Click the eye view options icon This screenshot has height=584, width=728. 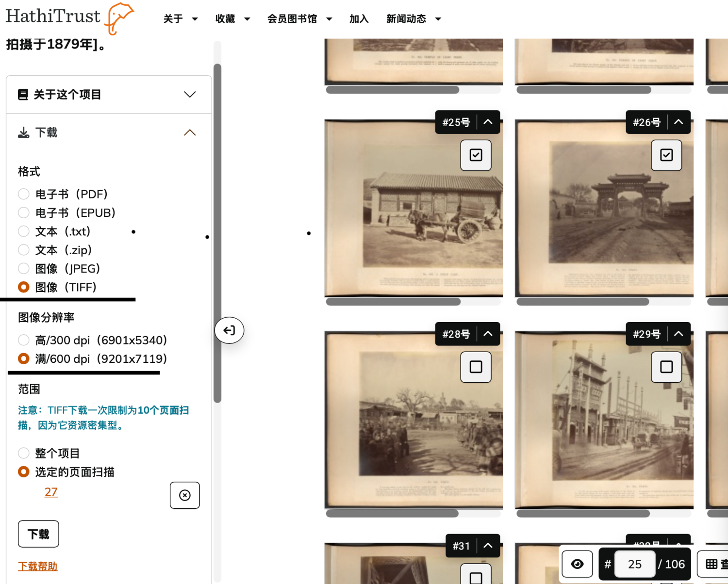tap(577, 564)
